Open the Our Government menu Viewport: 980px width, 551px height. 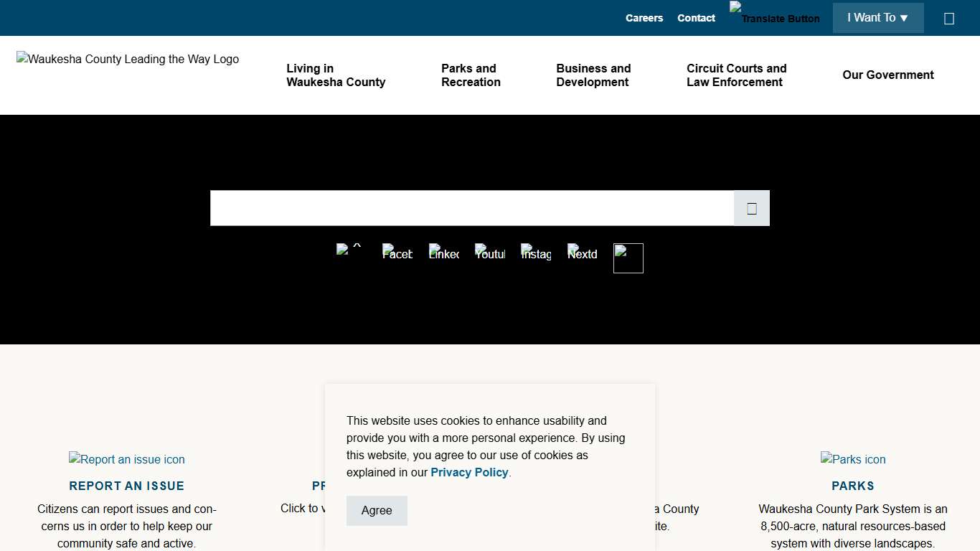coord(887,75)
